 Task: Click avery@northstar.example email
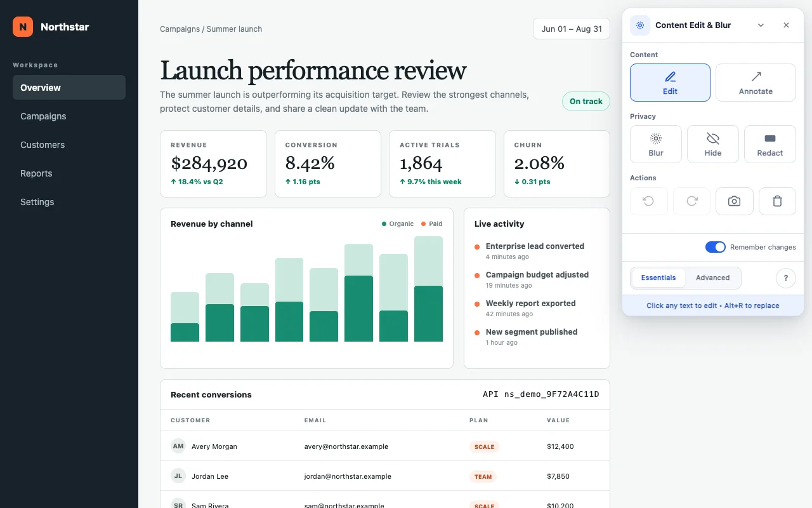point(346,446)
